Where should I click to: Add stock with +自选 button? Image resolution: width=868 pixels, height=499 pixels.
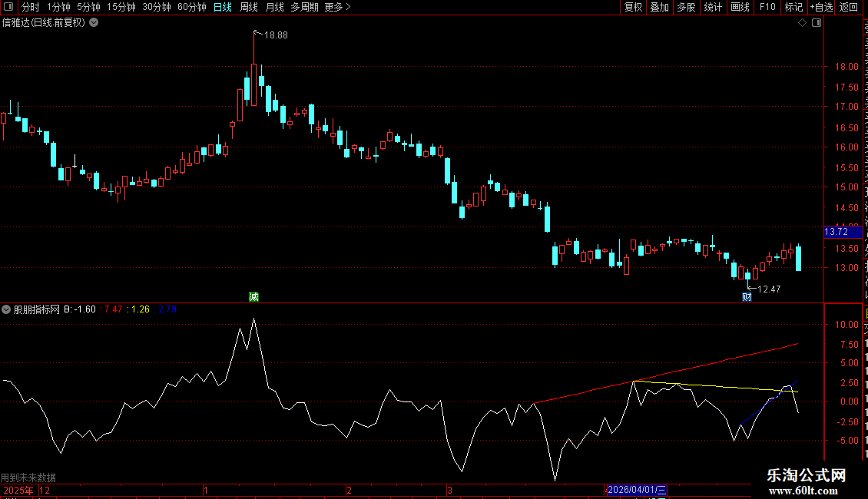click(x=821, y=7)
